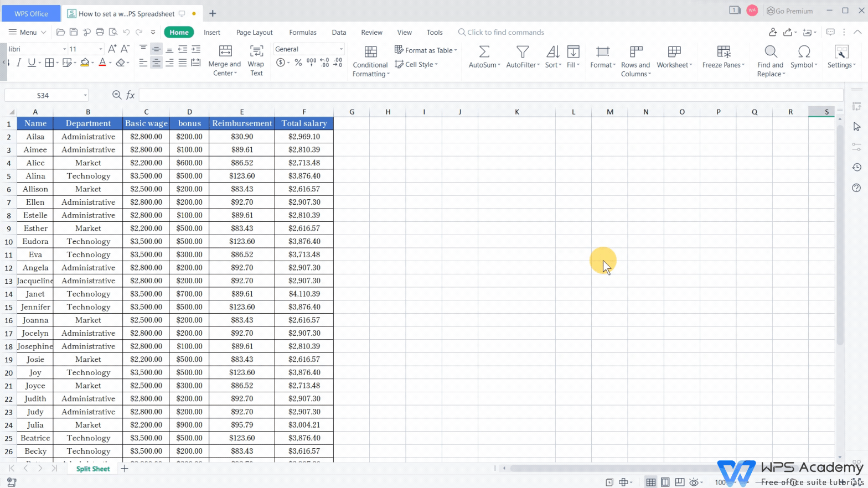Click the eraser clear formatting icon
868x488 pixels.
[121, 63]
